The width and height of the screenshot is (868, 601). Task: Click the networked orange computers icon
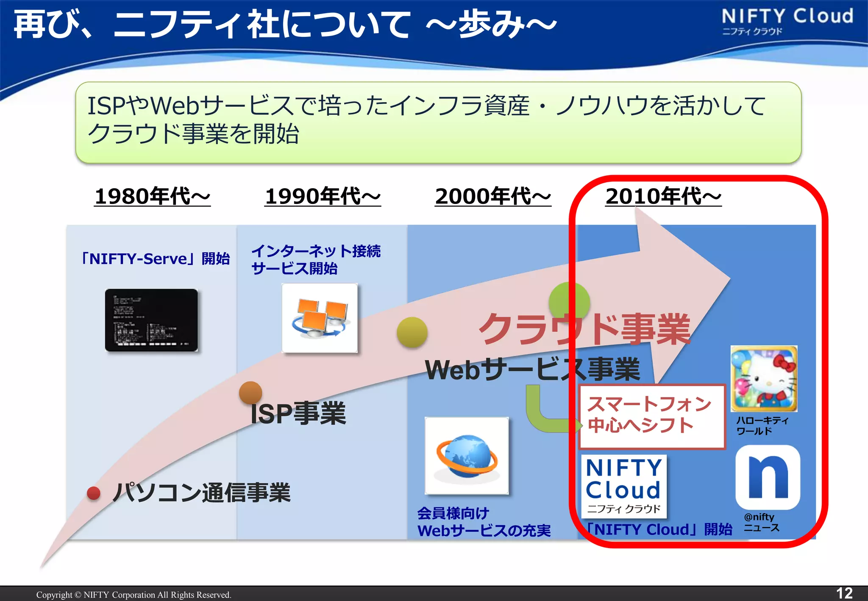[x=320, y=318]
